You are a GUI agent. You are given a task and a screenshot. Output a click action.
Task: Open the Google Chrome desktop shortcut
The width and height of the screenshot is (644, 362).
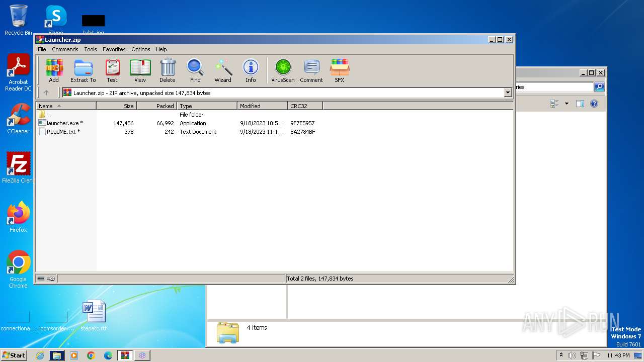(x=18, y=269)
